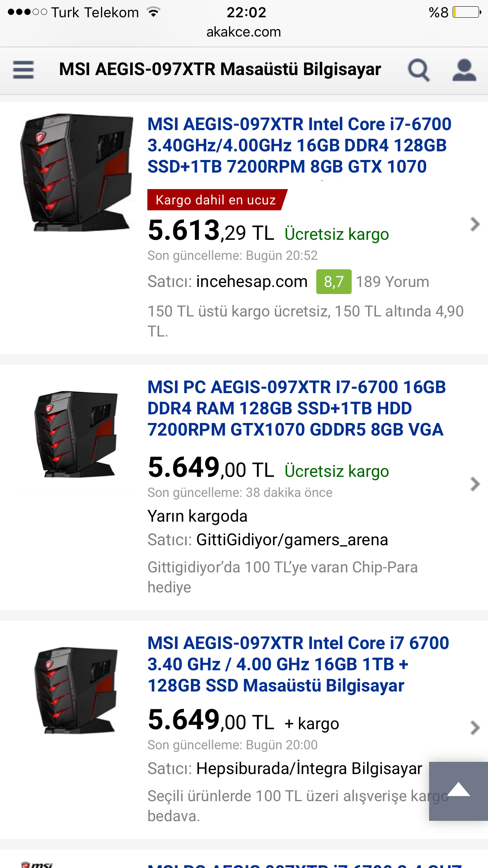This screenshot has width=488, height=868.
Task: Expand the Hepsiburada offer chevron
Action: (475, 728)
